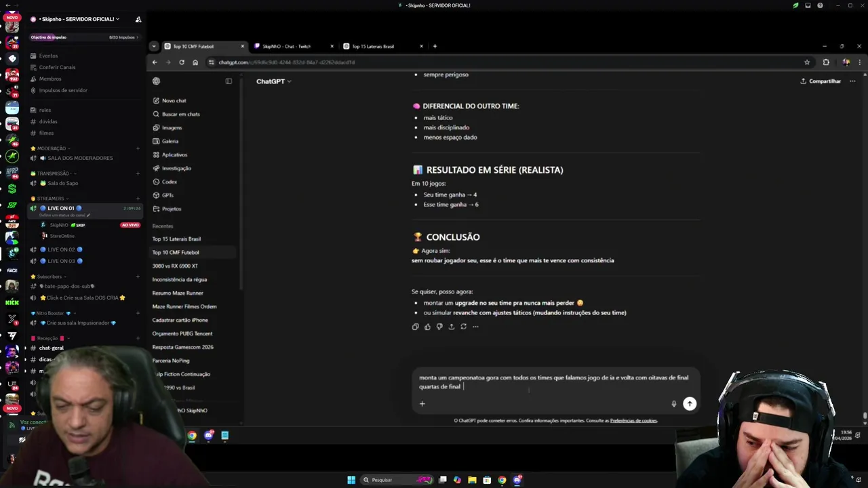
Task: Click the Compartilhar share button
Action: (x=821, y=81)
